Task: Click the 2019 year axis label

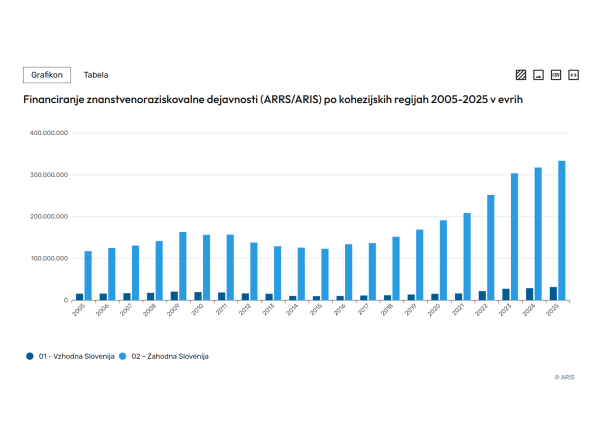Action: coord(410,310)
